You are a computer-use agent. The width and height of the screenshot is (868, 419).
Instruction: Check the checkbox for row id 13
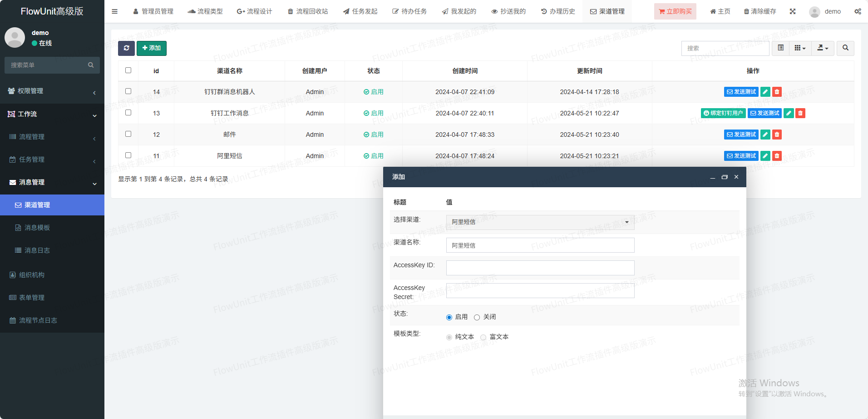(x=128, y=113)
